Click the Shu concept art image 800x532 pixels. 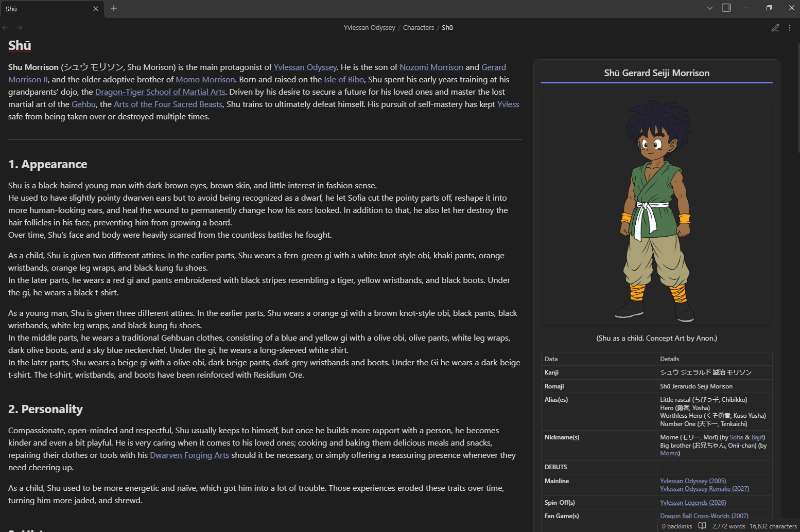click(x=656, y=211)
